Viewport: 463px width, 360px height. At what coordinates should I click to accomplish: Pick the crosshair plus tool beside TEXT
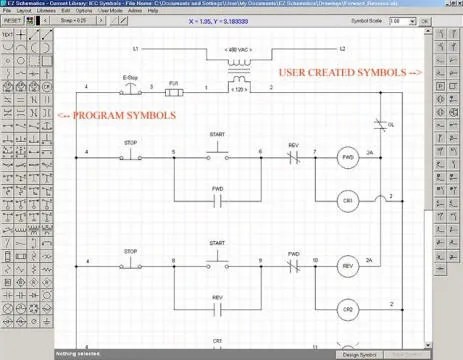(x=21, y=34)
